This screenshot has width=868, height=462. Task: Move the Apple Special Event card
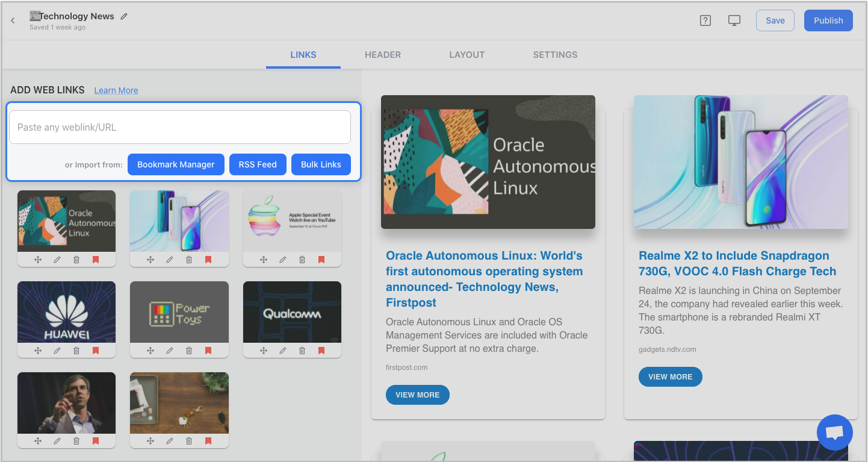[264, 260]
